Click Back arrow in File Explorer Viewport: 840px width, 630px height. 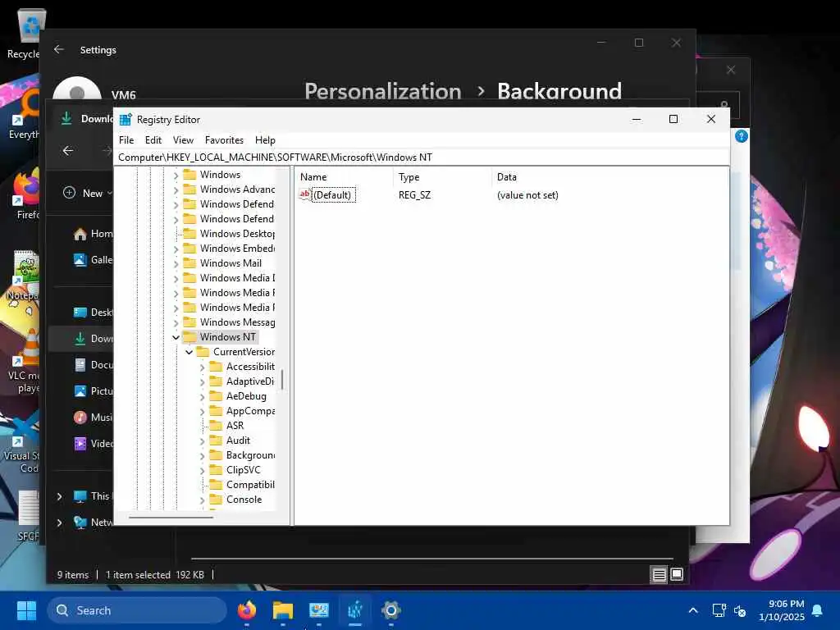coord(68,151)
